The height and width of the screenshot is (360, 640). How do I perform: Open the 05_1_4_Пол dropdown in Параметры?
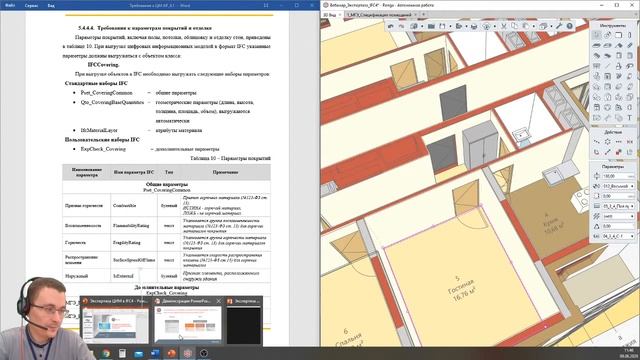(619, 206)
